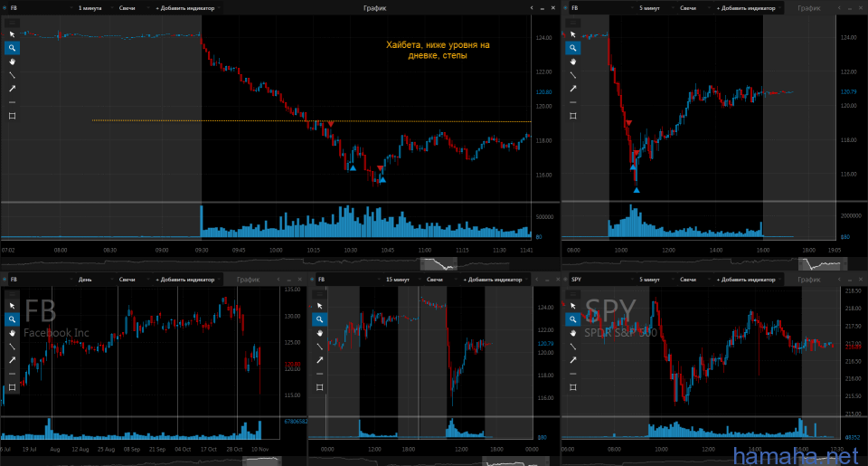Viewport: 868px width, 466px height.
Task: Select the arrow drawing tool in SPY chart
Action: pos(573,360)
